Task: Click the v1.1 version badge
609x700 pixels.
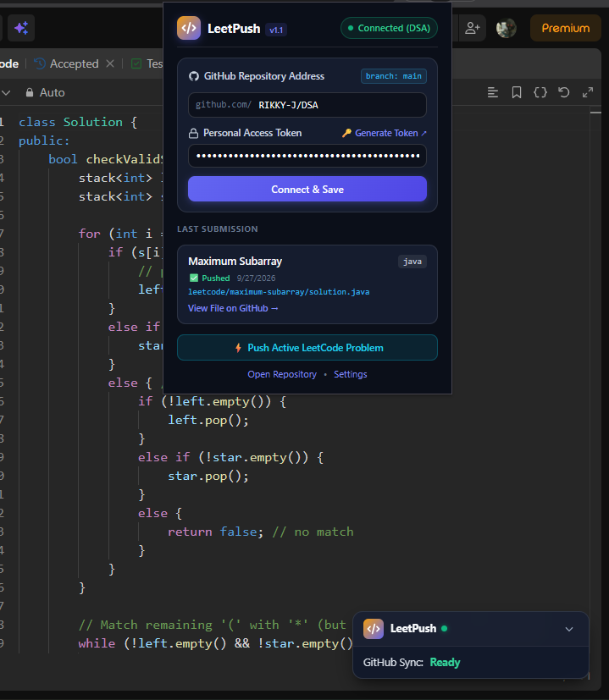Action: click(x=276, y=30)
